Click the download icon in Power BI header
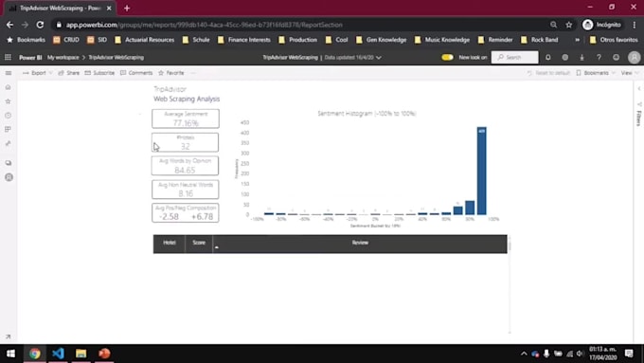 (x=582, y=57)
